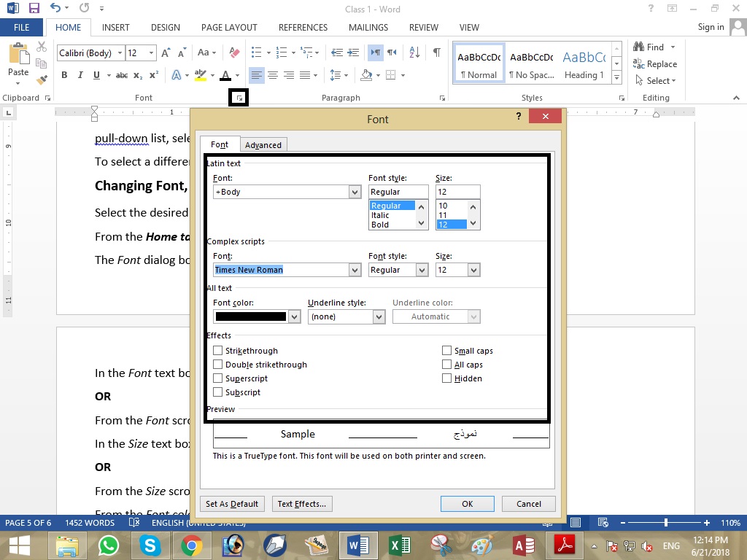Switch to the Advanced tab
The width and height of the screenshot is (747, 560).
pyautogui.click(x=263, y=144)
